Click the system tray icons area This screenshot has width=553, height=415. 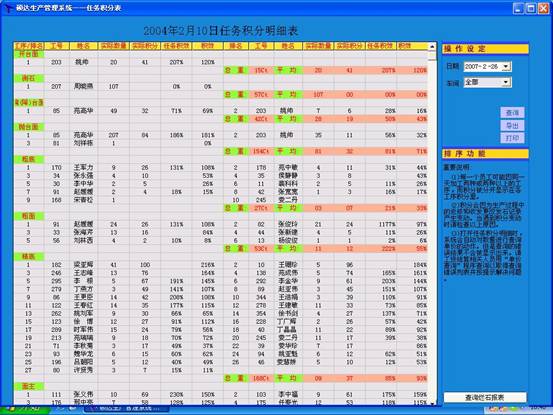(517, 410)
